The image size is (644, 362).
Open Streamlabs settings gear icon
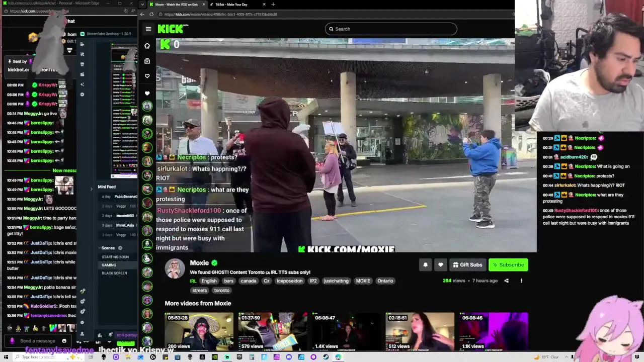click(83, 322)
